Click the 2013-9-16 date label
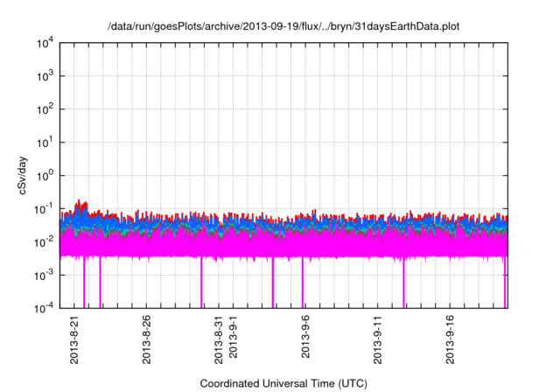 coord(450,339)
